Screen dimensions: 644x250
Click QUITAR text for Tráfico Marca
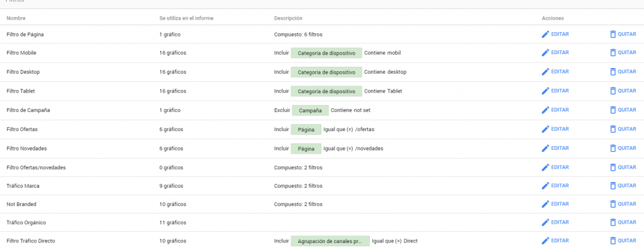coord(627,186)
